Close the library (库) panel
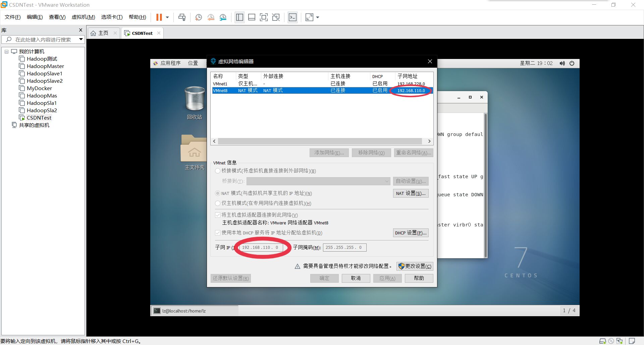 pyautogui.click(x=80, y=30)
